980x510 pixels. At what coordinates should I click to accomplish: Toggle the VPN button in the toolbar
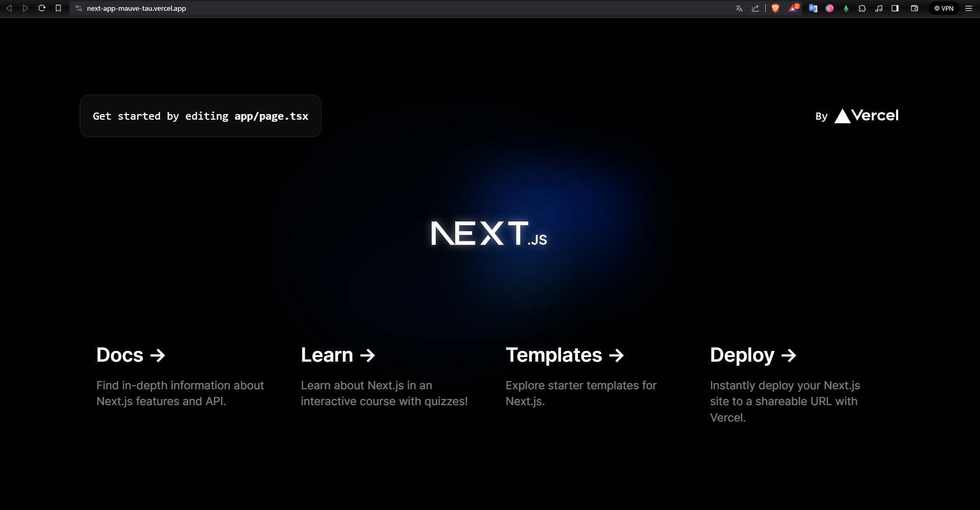(x=944, y=8)
